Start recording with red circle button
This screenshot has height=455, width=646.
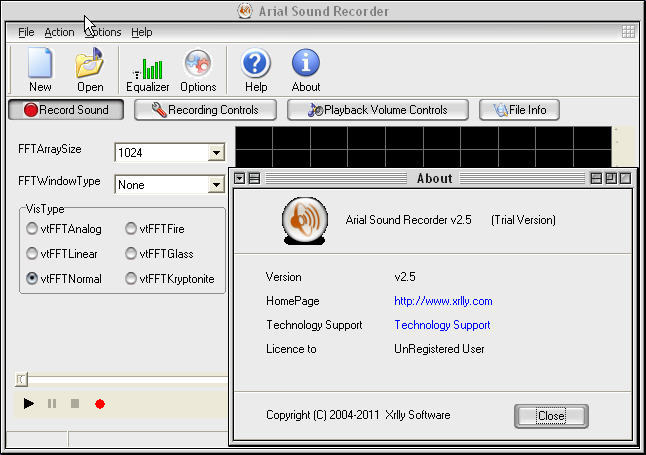pyautogui.click(x=100, y=404)
